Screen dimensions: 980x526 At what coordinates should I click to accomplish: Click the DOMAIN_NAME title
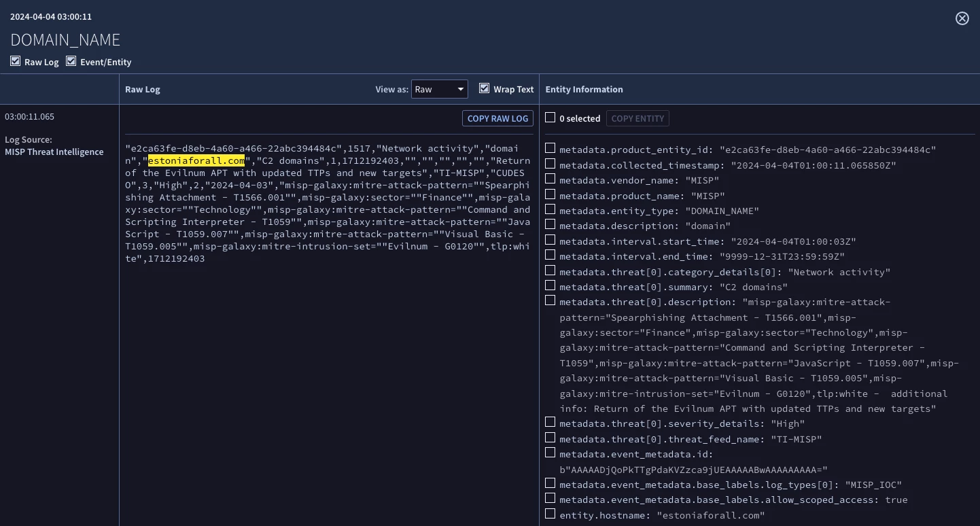[x=65, y=39]
